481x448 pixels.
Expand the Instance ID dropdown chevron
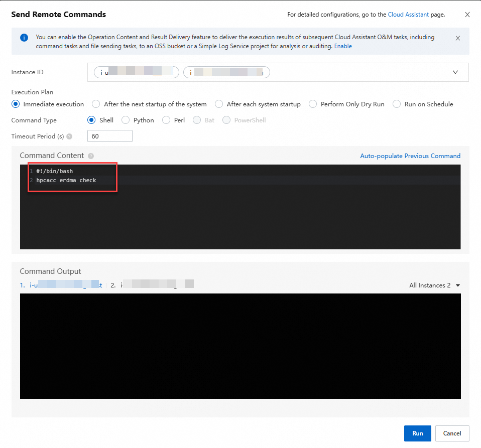tap(455, 72)
